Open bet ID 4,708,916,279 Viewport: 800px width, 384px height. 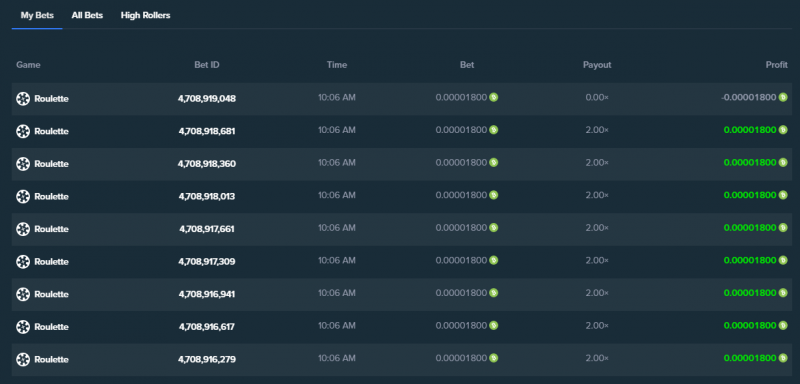(207, 360)
